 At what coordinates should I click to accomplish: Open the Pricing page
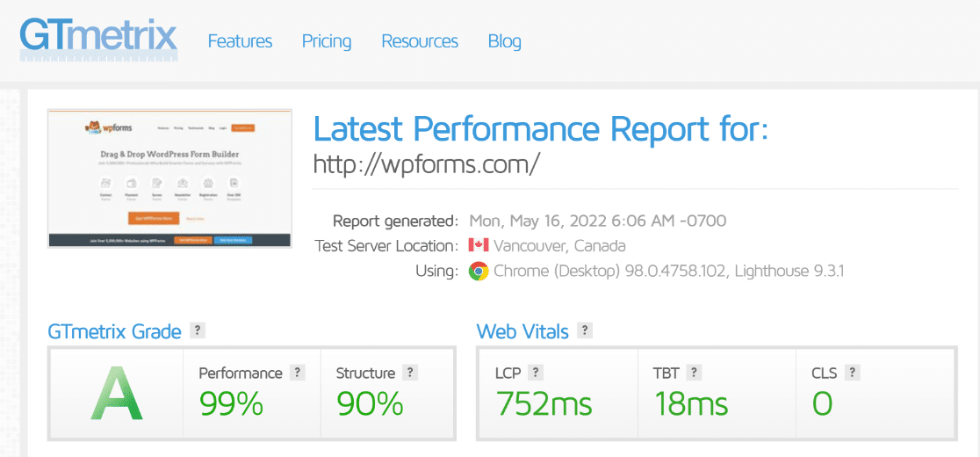(x=327, y=42)
